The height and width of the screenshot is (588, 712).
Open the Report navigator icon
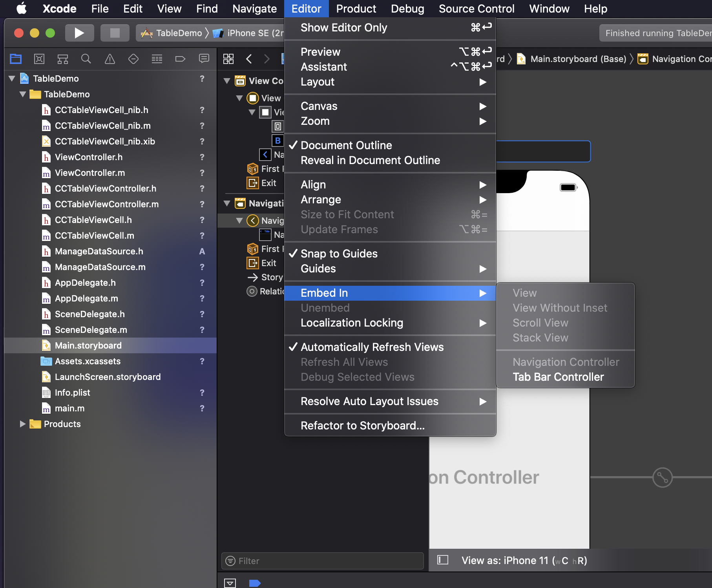coord(204,59)
